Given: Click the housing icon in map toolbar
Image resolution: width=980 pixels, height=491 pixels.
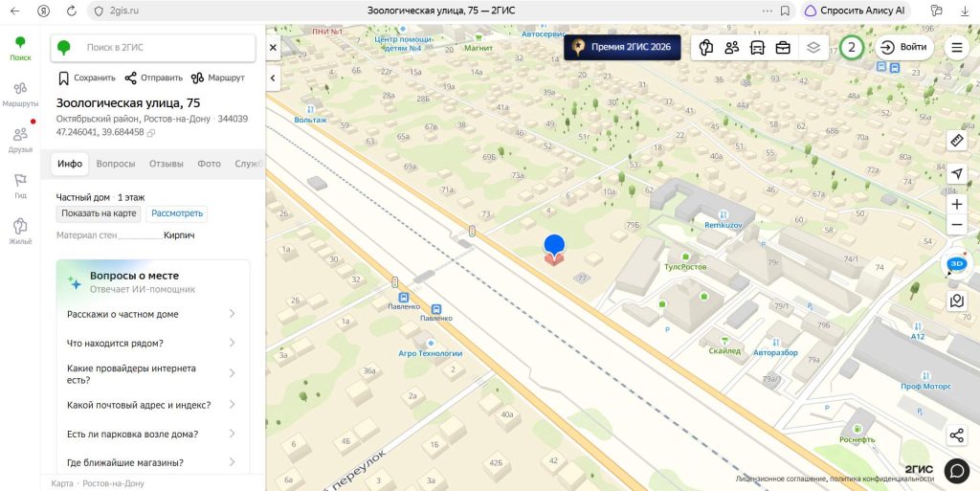Looking at the screenshot, I should coord(706,48).
